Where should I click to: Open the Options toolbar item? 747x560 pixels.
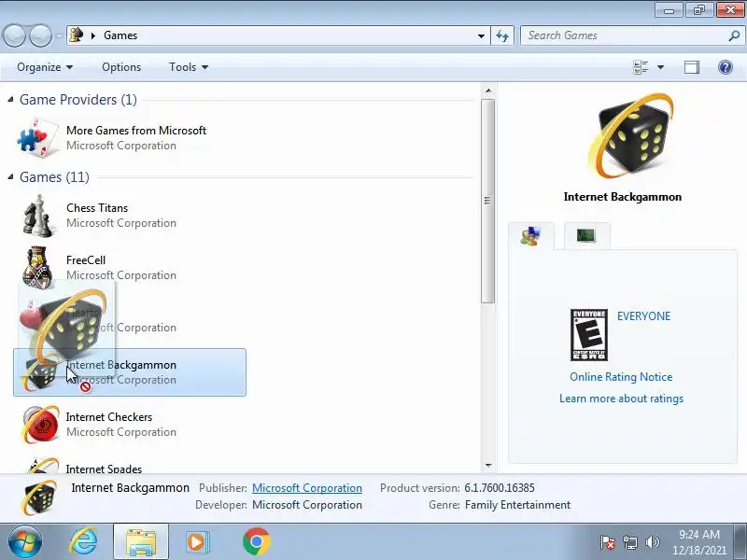[x=121, y=67]
